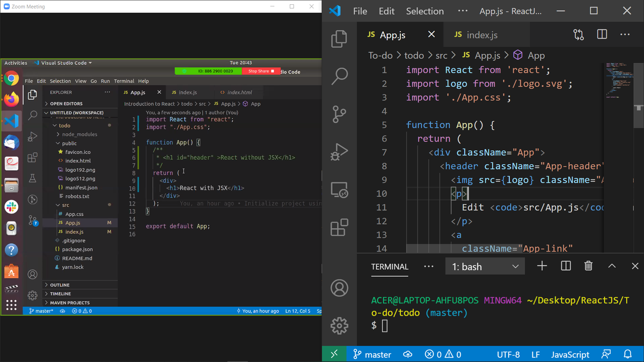This screenshot has height=362, width=644.
Task: Select TERMINAL panel tab
Action: [390, 267]
